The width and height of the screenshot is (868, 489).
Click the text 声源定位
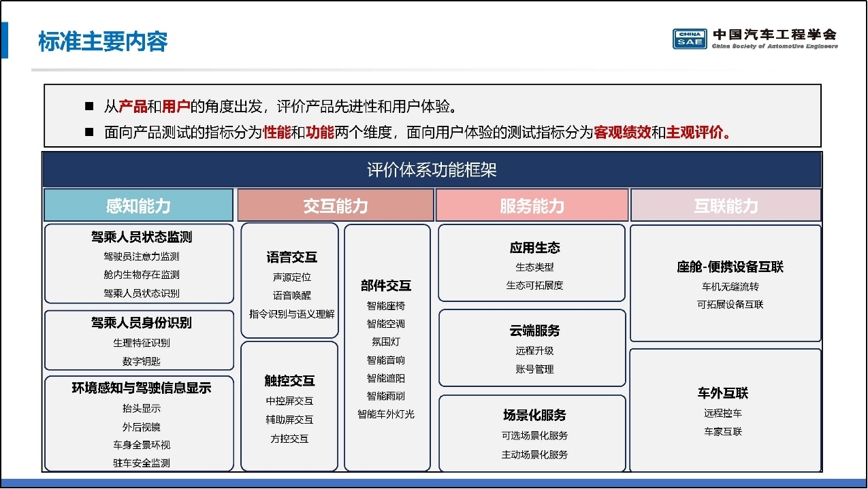(291, 277)
